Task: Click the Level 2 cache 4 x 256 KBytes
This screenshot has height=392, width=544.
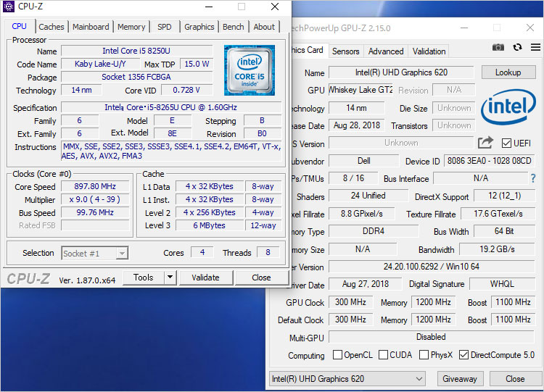Action: [209, 212]
